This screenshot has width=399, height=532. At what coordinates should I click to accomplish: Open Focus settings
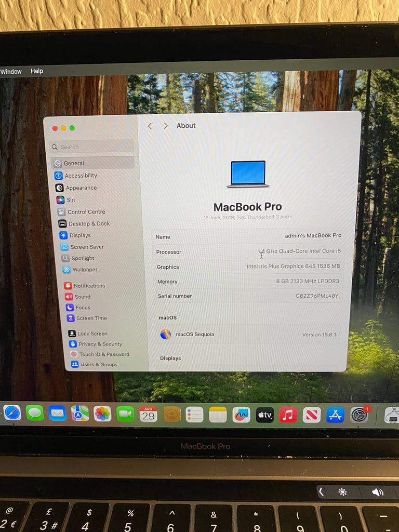tap(78, 308)
